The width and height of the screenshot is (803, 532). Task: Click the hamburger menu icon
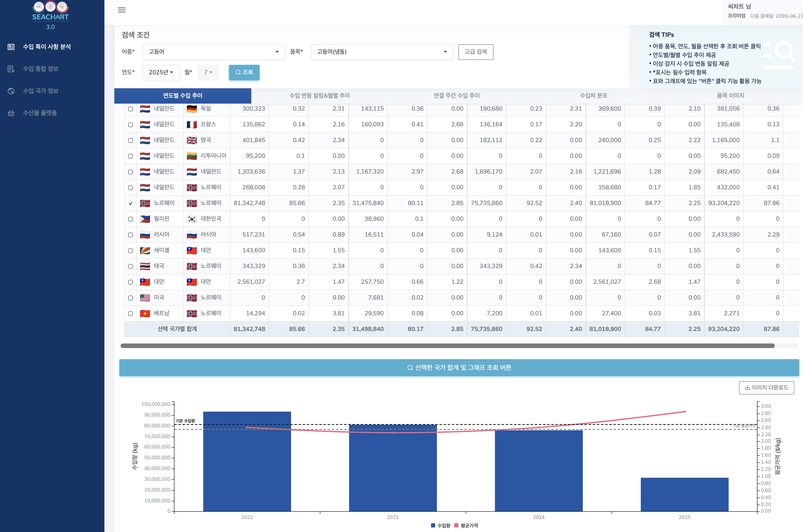(121, 10)
